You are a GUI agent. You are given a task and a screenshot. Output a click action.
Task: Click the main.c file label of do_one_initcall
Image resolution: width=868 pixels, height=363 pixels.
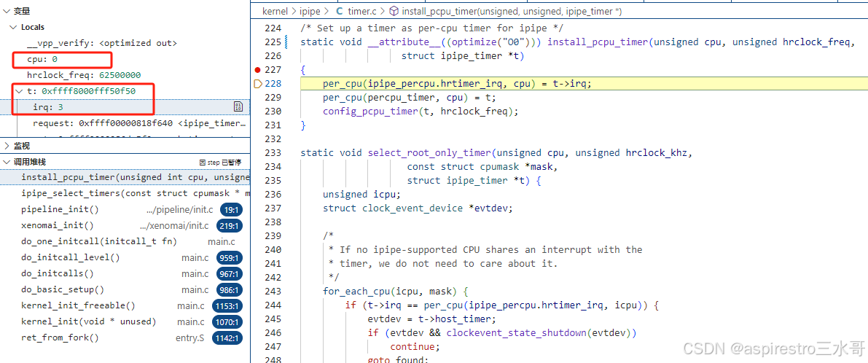point(221,242)
